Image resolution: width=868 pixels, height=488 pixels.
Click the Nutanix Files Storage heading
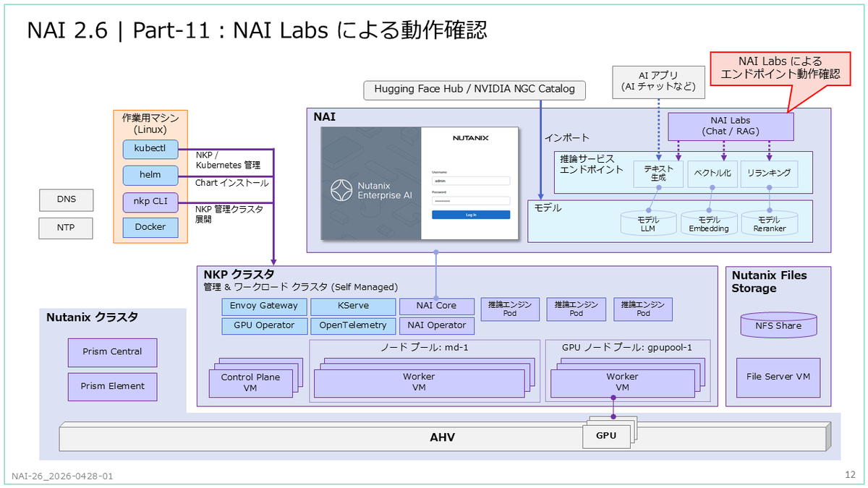tap(769, 282)
